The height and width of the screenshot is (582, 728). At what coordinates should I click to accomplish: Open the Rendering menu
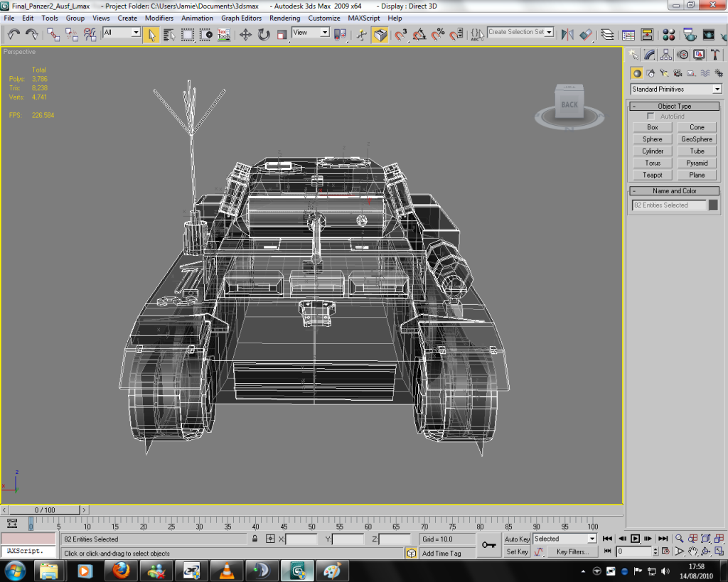(x=284, y=18)
